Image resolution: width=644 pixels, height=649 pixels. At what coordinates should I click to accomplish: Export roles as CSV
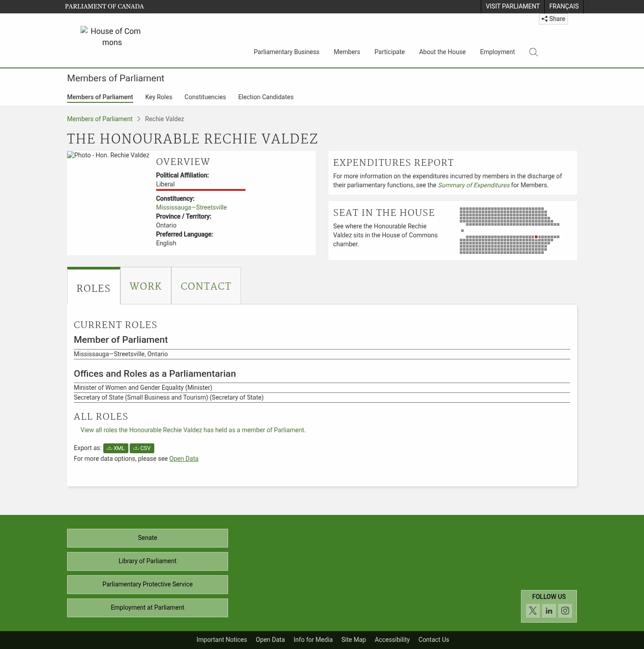(142, 448)
